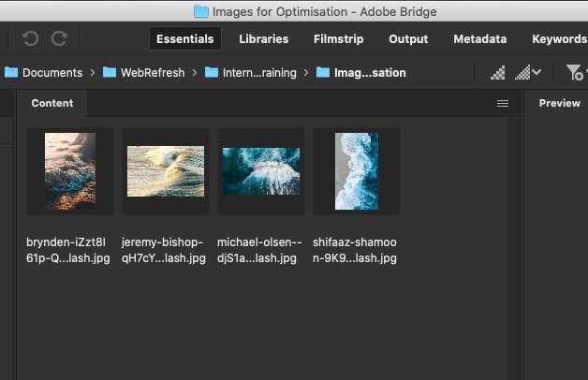
Task: Go to Documents in the path bar
Action: click(x=52, y=72)
